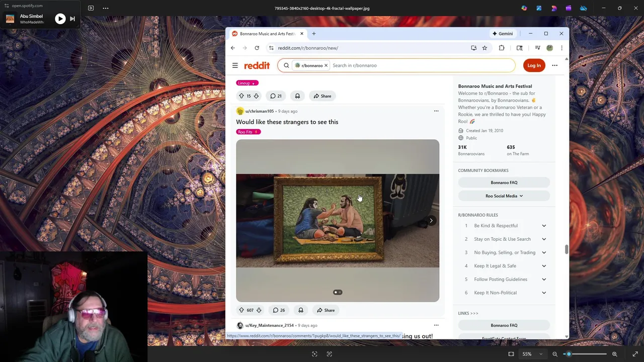Image resolution: width=644 pixels, height=362 pixels.
Task: Open Chrome profile avatar
Action: (x=549, y=48)
